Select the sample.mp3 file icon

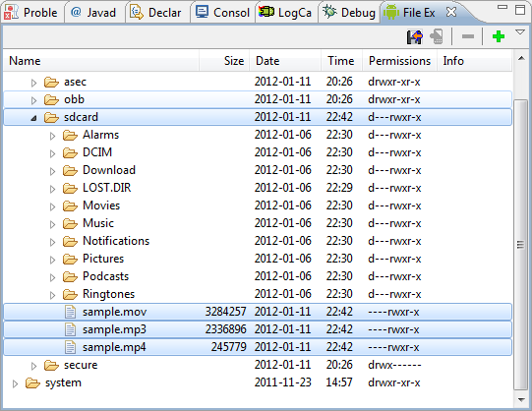tap(70, 329)
